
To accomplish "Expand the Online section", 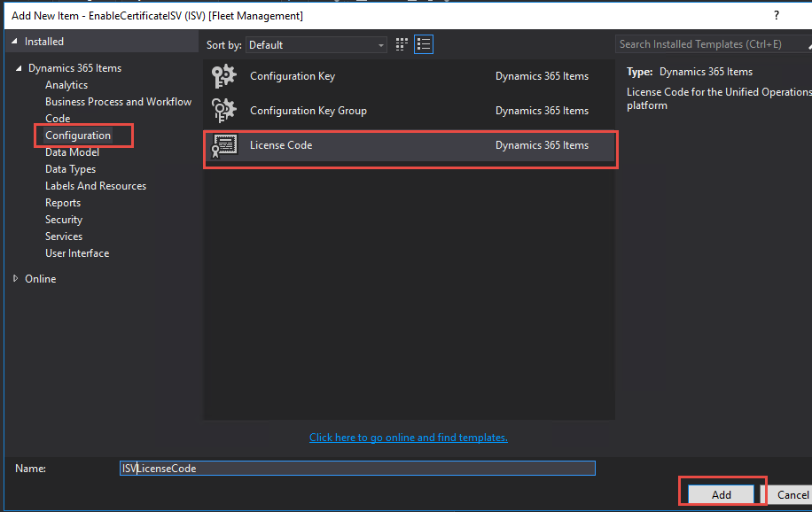I will (x=14, y=278).
